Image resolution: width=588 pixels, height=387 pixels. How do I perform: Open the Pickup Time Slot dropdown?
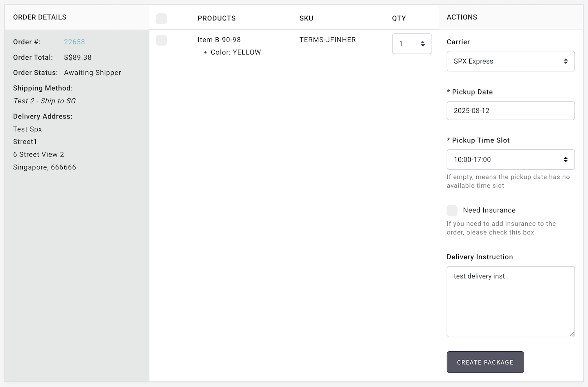[x=511, y=160]
